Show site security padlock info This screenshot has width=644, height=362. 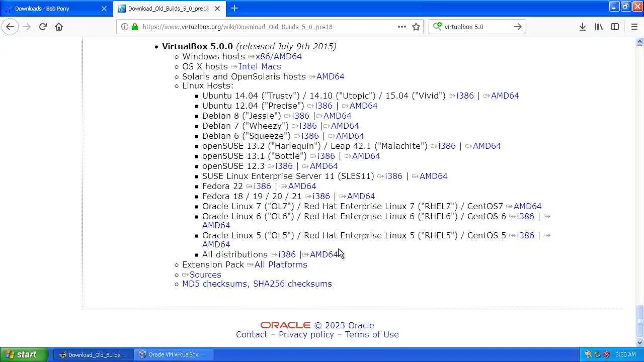[x=134, y=27]
